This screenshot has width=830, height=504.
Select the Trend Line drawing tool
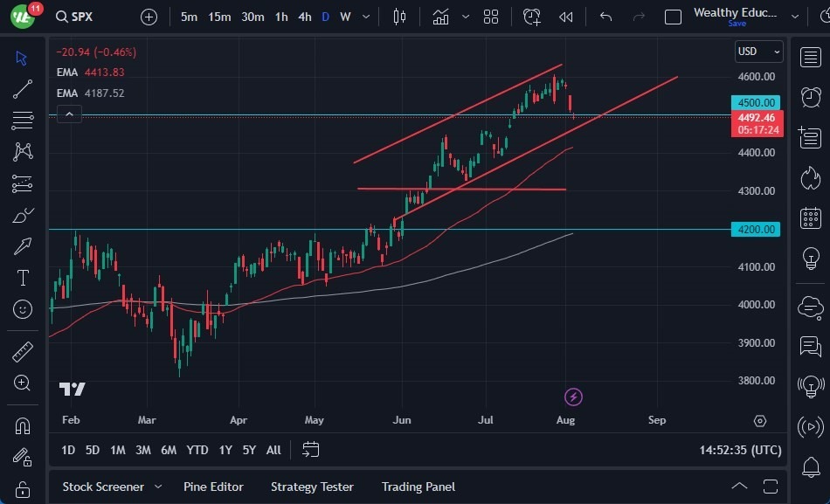click(22, 89)
